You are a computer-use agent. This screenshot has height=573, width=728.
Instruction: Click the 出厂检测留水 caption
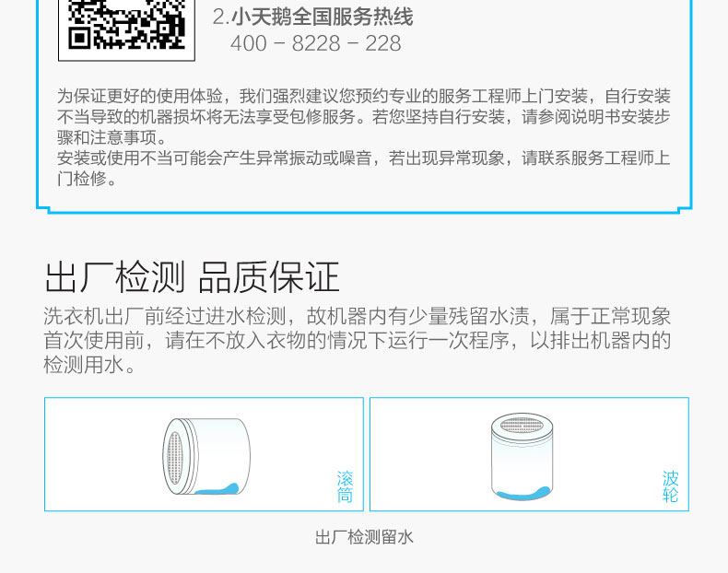[364, 537]
